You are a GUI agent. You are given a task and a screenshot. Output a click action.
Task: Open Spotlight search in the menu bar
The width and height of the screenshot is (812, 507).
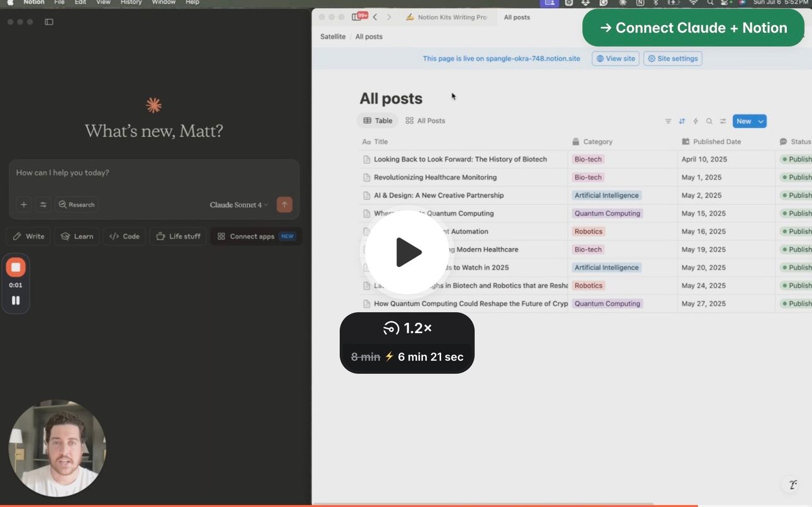click(710, 3)
